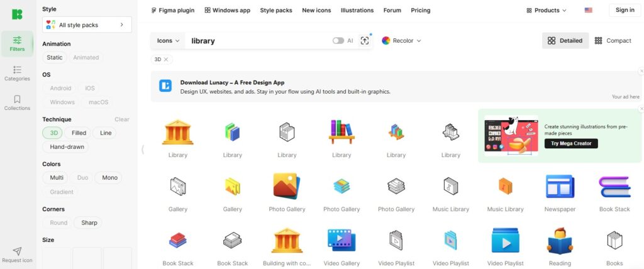Screen dimensions: 644x269
Task: Click the search-by-image scan icon
Action: pos(365,40)
